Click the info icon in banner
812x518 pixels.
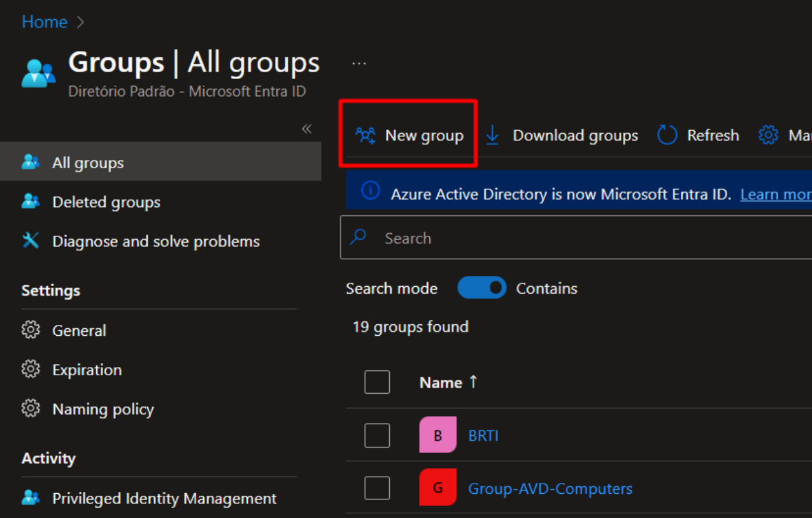pyautogui.click(x=371, y=191)
